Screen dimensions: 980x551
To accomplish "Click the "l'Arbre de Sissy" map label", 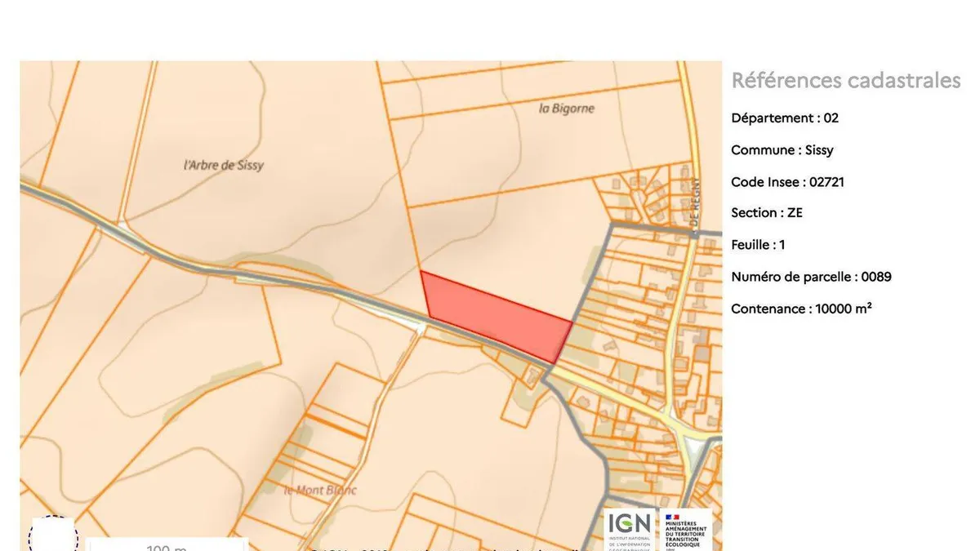I will tap(224, 165).
